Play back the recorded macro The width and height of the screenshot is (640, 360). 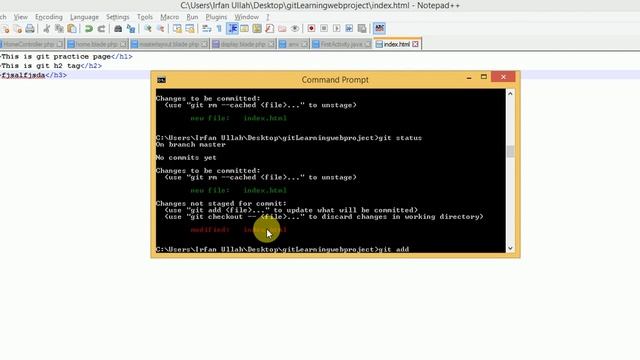pos(336,29)
